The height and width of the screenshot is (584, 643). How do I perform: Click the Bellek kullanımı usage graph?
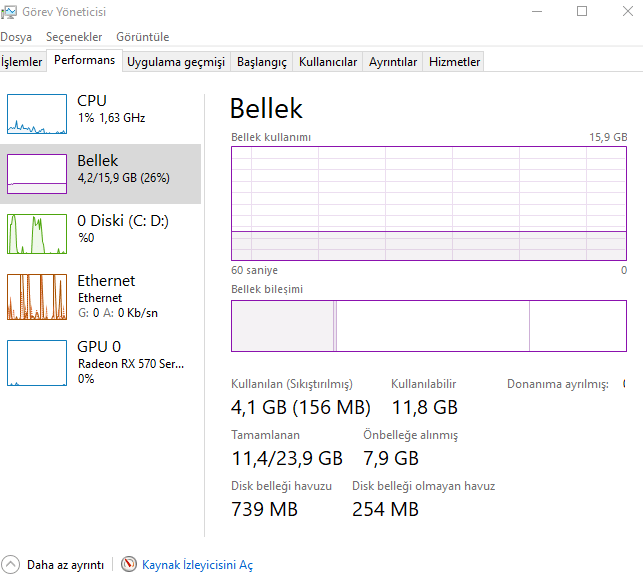click(x=429, y=204)
